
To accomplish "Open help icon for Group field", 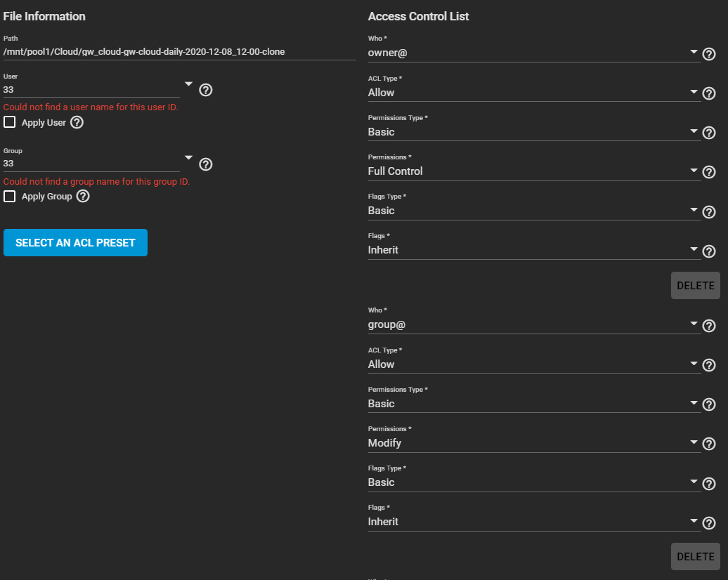I will pyautogui.click(x=206, y=164).
